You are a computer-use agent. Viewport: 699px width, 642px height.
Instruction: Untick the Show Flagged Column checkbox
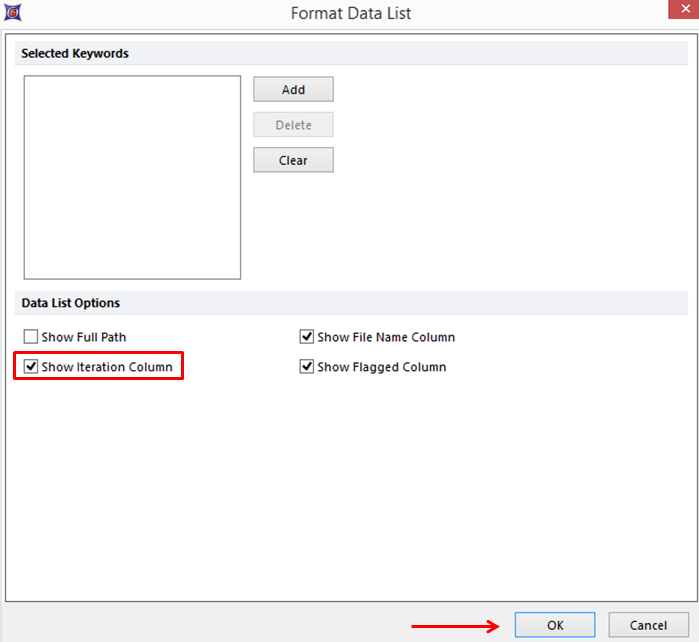pyautogui.click(x=307, y=367)
